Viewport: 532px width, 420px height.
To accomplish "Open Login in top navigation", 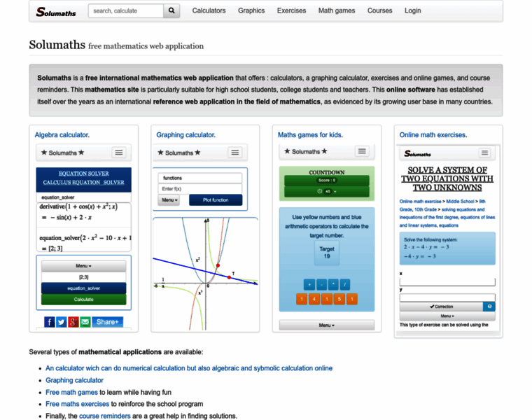I will click(412, 11).
